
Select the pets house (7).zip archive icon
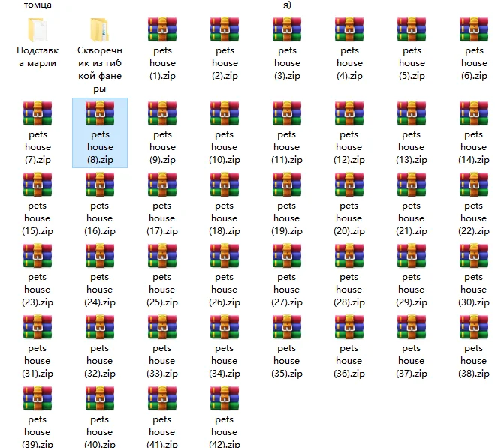click(x=38, y=113)
